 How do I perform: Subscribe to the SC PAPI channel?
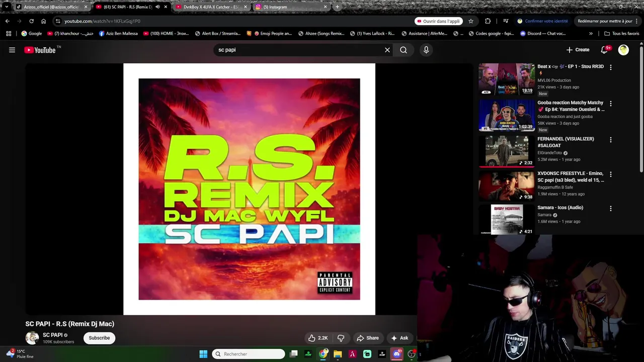coord(99,338)
